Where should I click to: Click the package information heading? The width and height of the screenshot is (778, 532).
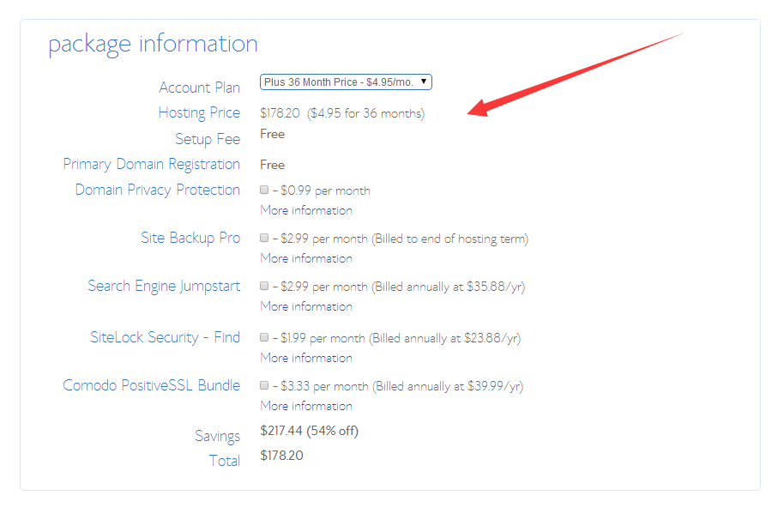(153, 44)
